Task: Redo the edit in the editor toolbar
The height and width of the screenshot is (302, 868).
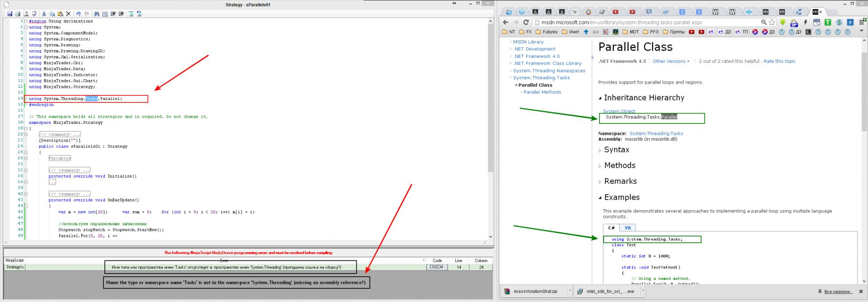Action: point(87,14)
